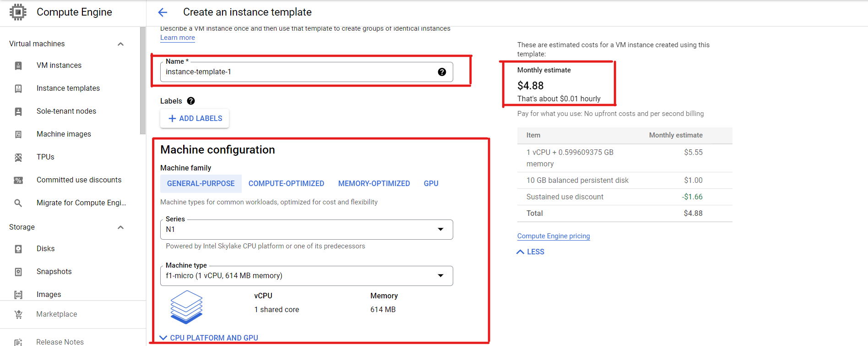868x346 pixels.
Task: Click the VM instances sidebar icon
Action: point(18,66)
